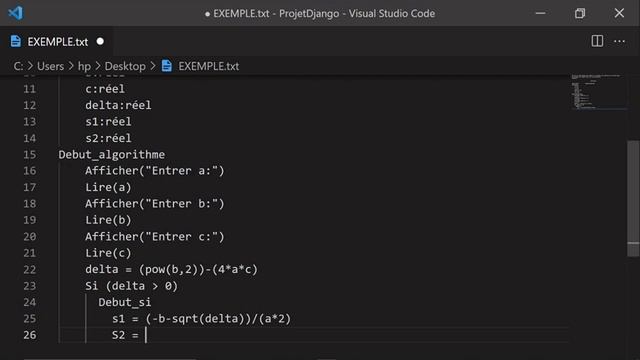The image size is (640, 360).
Task: Split the editor to the right
Action: [597, 41]
